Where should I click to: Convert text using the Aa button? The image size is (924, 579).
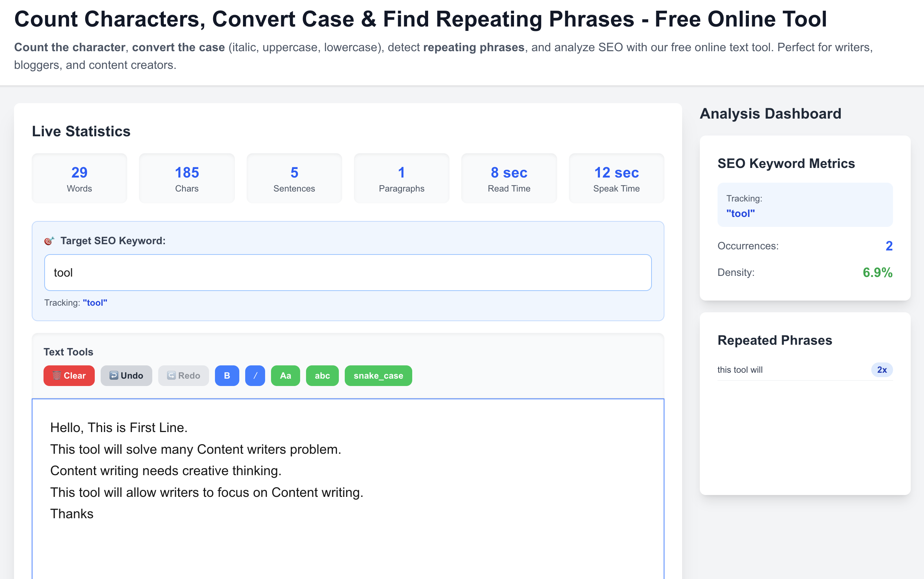(285, 376)
